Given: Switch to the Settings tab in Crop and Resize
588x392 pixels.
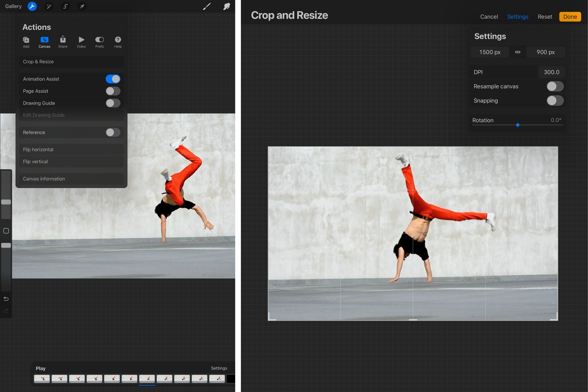Looking at the screenshot, I should coord(518,17).
